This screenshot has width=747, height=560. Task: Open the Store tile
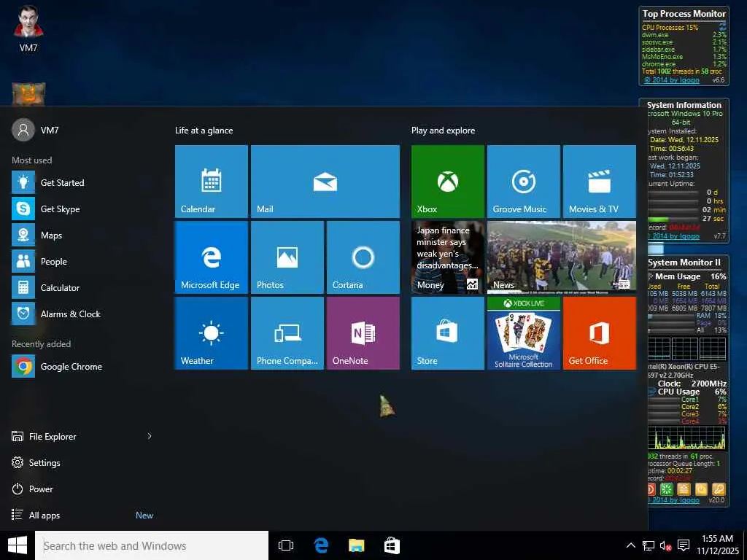(x=447, y=332)
